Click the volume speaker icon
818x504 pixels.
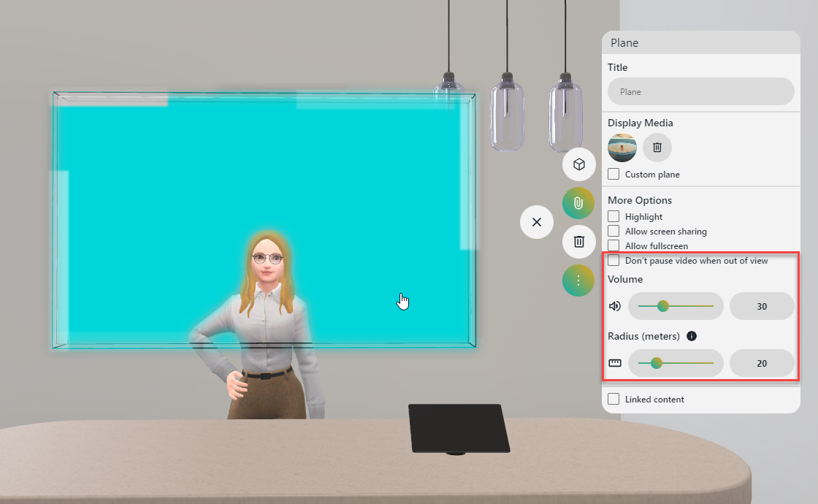tap(615, 306)
